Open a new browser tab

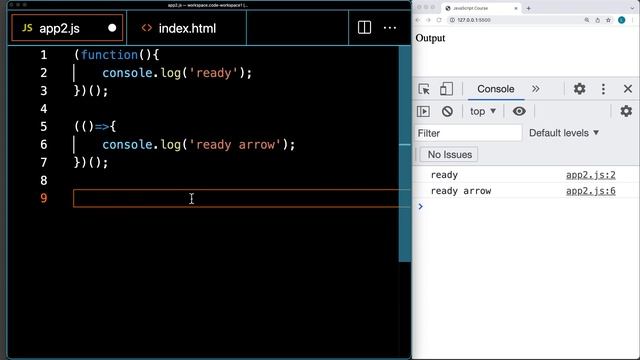(529, 8)
